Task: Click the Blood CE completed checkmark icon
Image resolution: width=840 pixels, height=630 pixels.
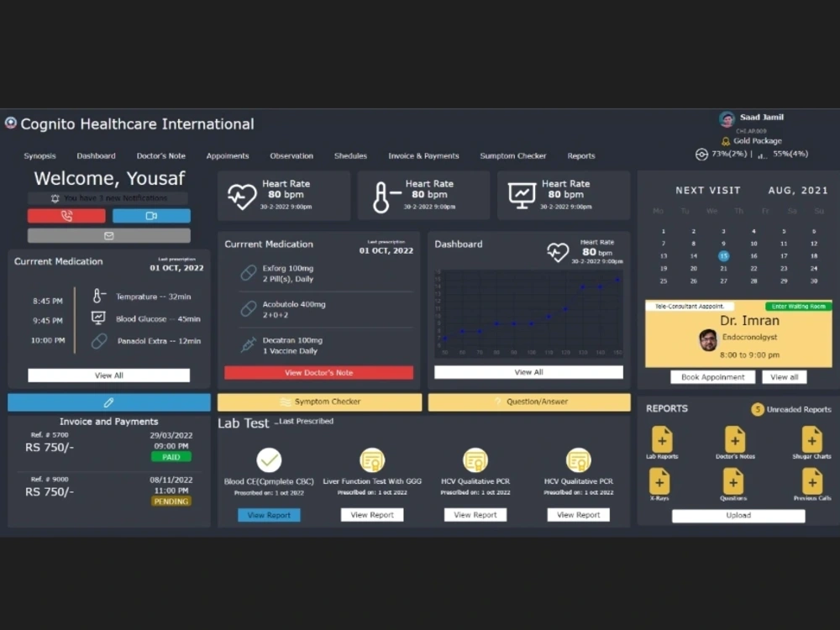Action: point(269,459)
